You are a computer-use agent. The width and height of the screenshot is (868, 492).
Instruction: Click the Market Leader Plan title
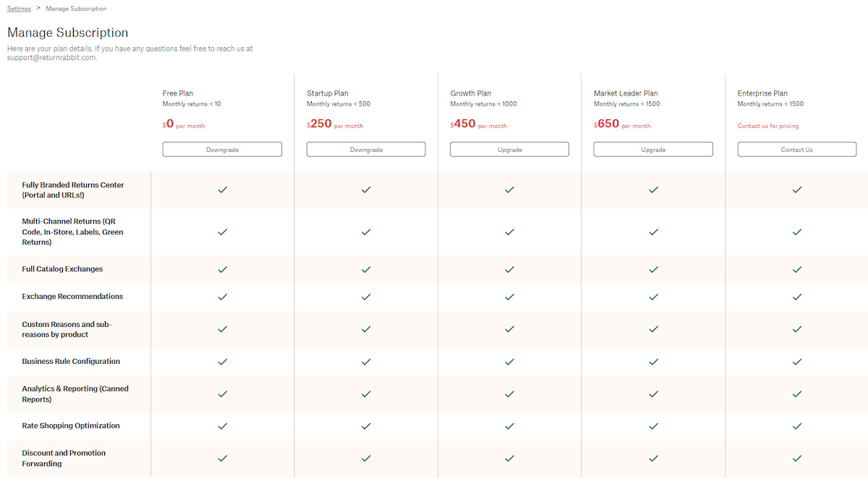(x=626, y=93)
